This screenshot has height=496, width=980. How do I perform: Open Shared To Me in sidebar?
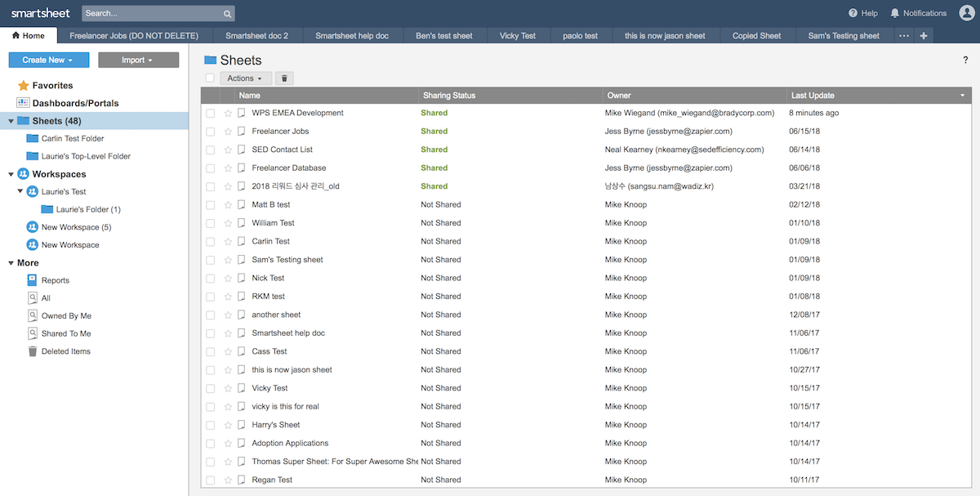point(66,333)
